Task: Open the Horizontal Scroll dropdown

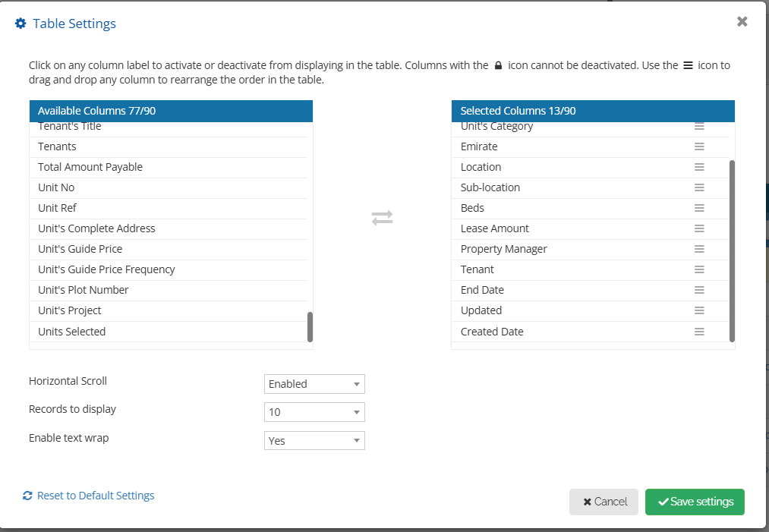Action: click(314, 384)
